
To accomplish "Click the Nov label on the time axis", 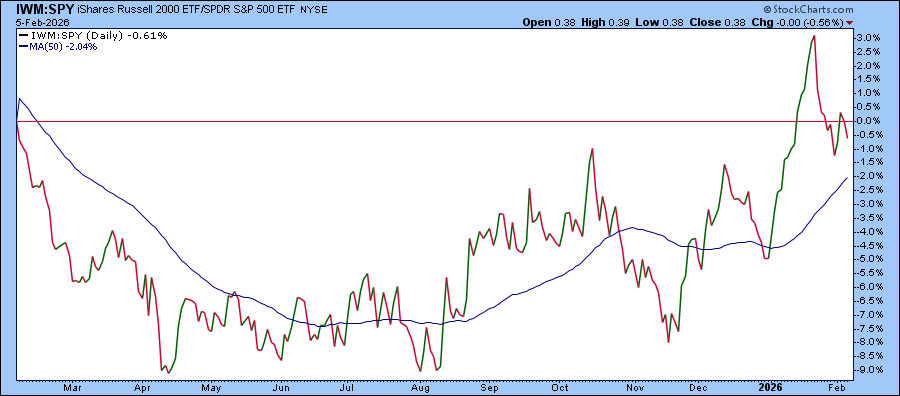I will (635, 387).
